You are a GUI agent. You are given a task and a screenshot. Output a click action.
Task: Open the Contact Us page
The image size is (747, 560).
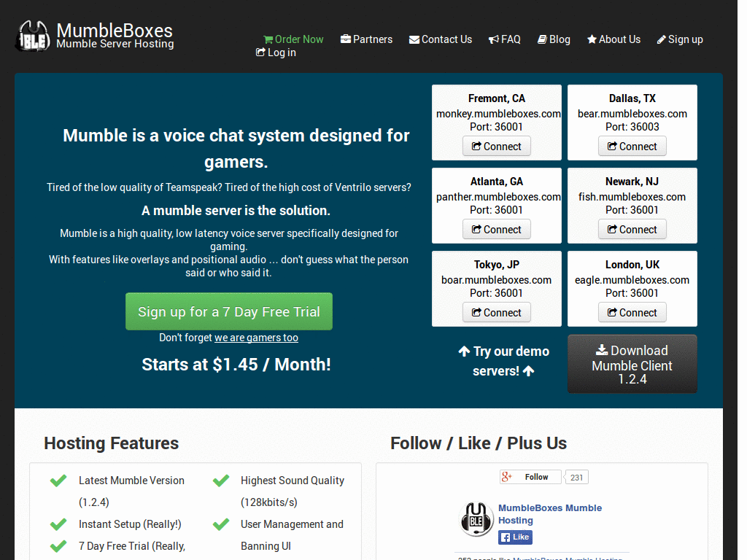440,39
